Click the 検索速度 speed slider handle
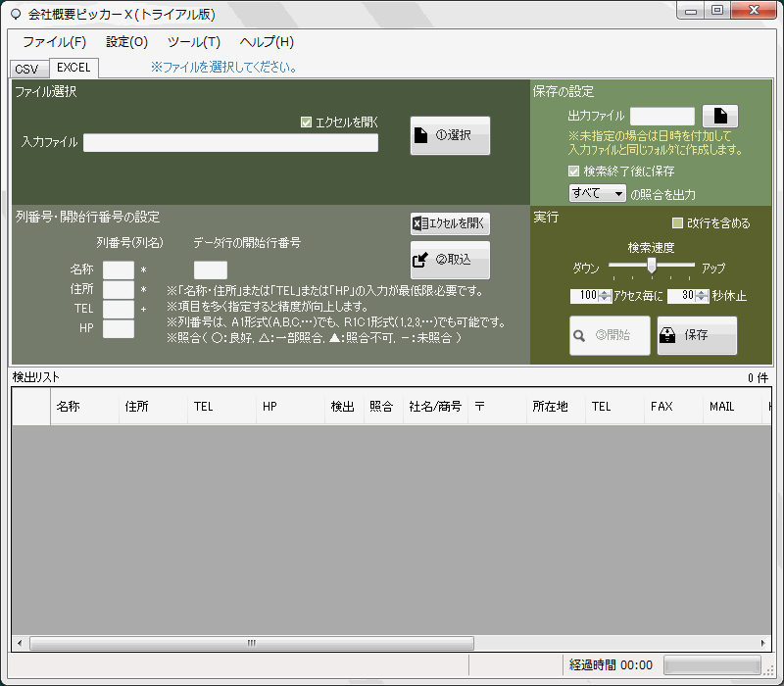This screenshot has height=686, width=784. pos(651,266)
